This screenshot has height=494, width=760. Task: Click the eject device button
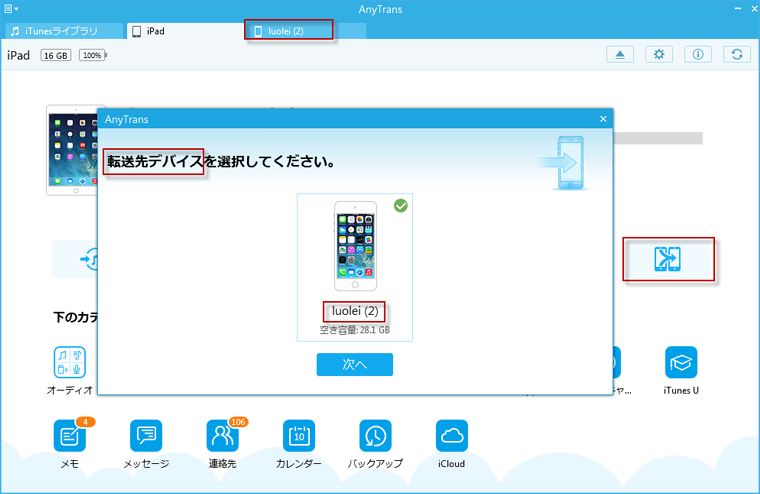click(x=620, y=54)
